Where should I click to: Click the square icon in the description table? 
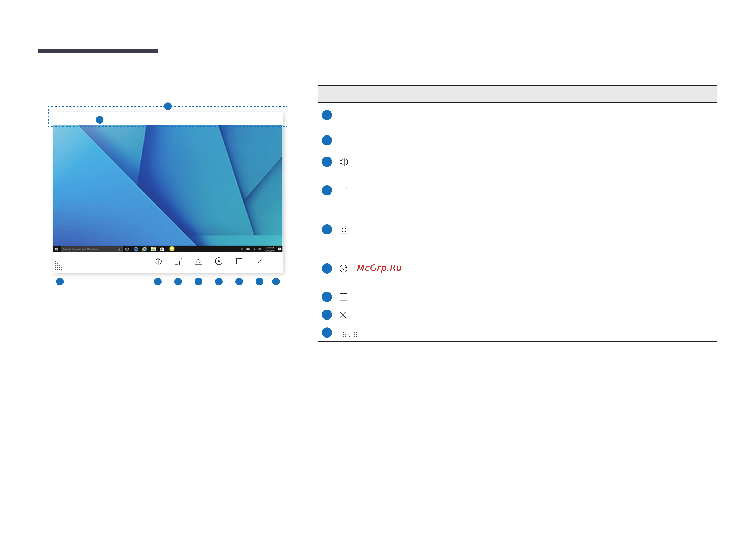click(x=343, y=297)
